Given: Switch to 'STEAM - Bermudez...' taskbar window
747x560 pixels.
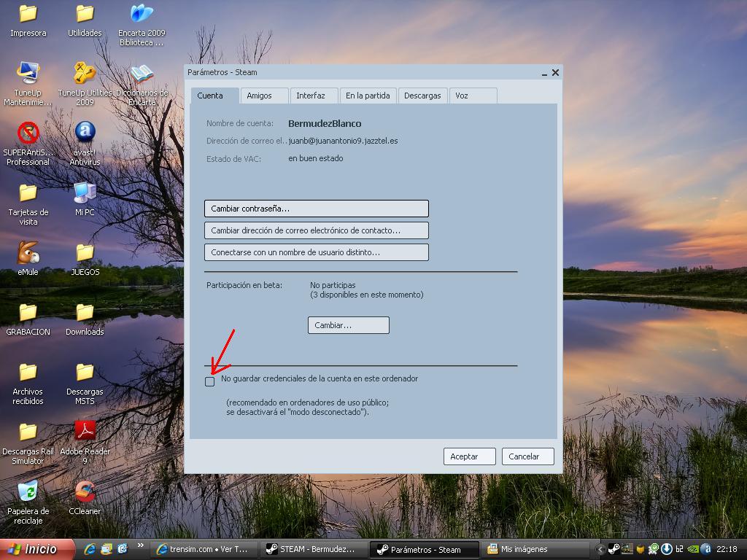Looking at the screenshot, I should coord(311,549).
